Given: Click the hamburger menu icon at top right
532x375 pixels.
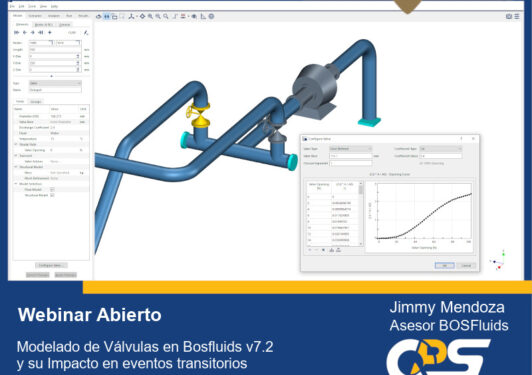Looking at the screenshot, I should click(x=517, y=16).
